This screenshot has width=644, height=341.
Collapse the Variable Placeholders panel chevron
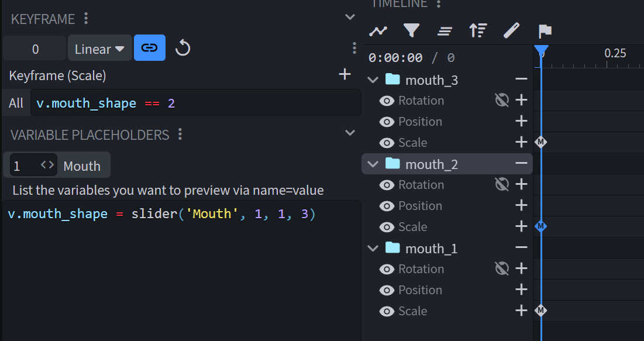point(350,133)
